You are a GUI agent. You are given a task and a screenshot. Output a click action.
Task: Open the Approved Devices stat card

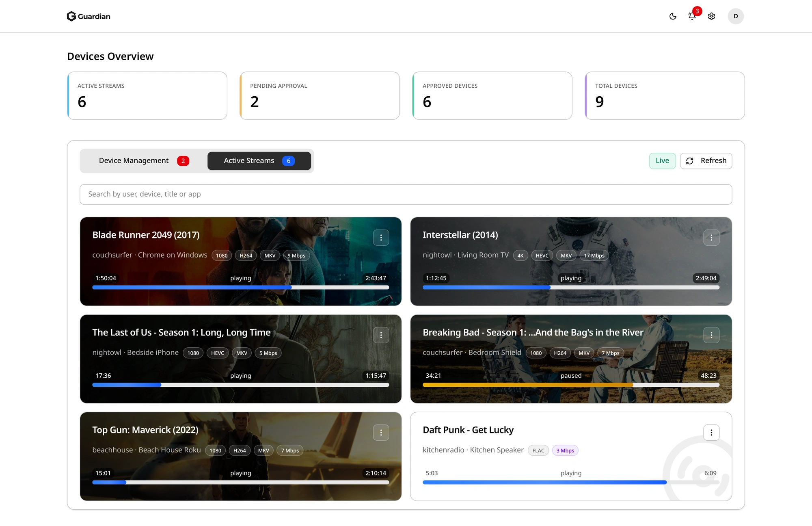pyautogui.click(x=492, y=96)
